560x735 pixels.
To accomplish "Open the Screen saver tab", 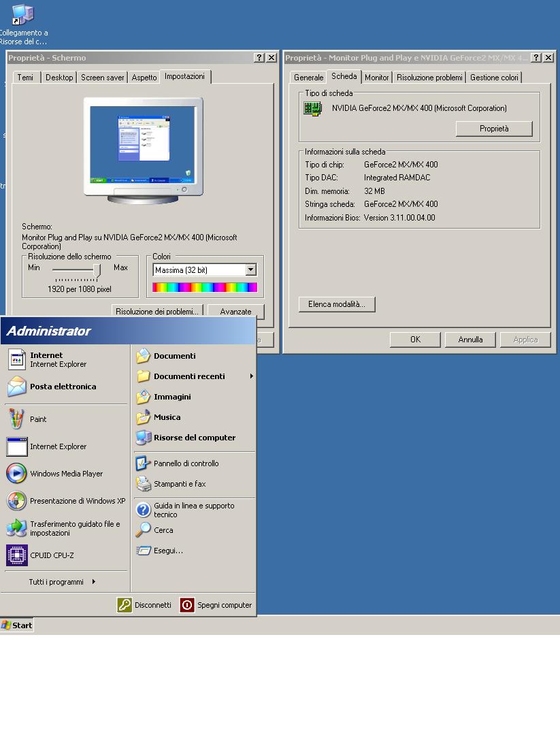I will click(x=103, y=78).
